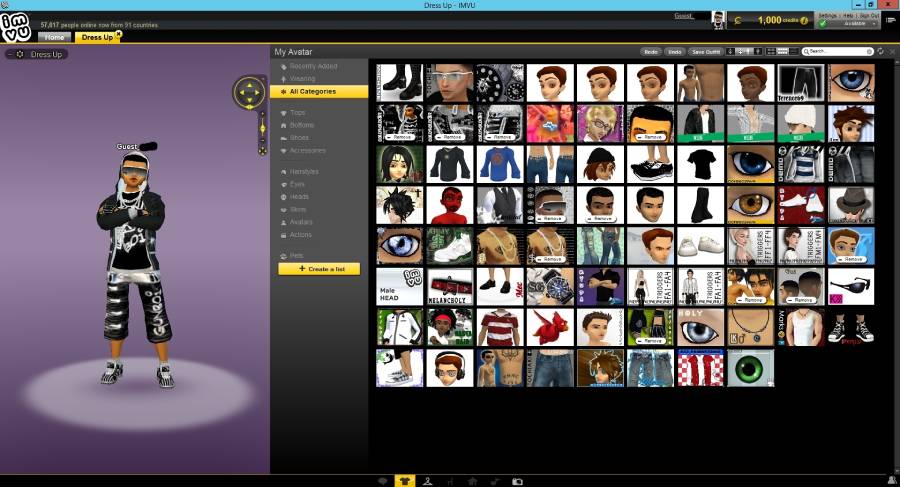Close the Dress Up tab
Screen dimensions: 900x487
(x=119, y=34)
